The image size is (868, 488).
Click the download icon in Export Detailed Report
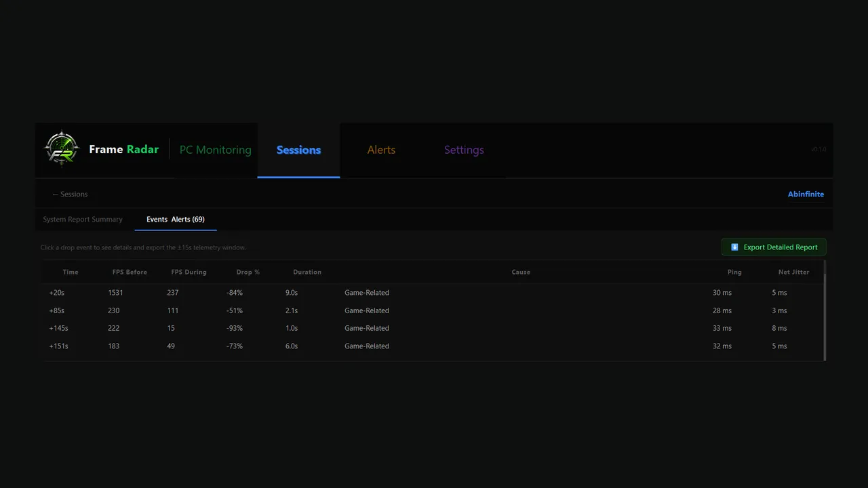734,247
